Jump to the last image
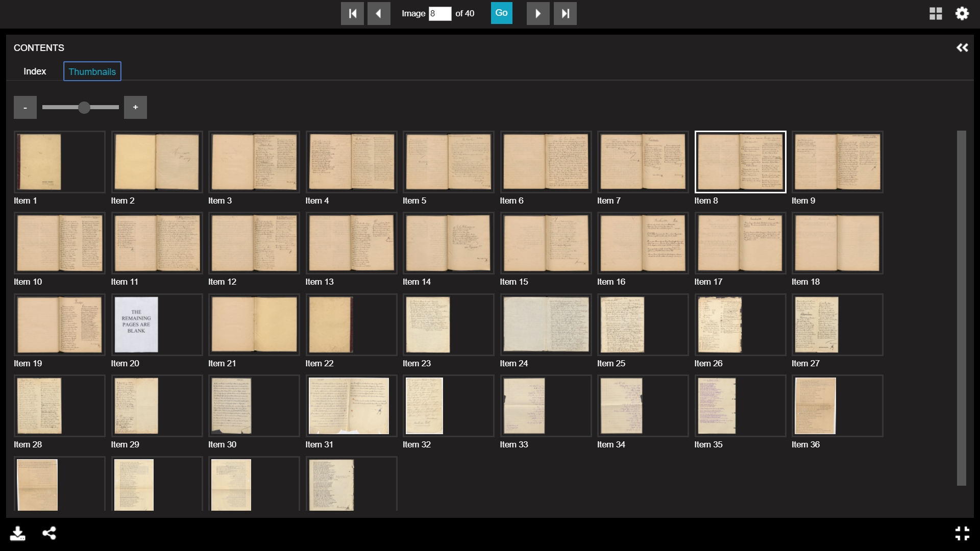Screen dimensions: 980x551 point(565,14)
